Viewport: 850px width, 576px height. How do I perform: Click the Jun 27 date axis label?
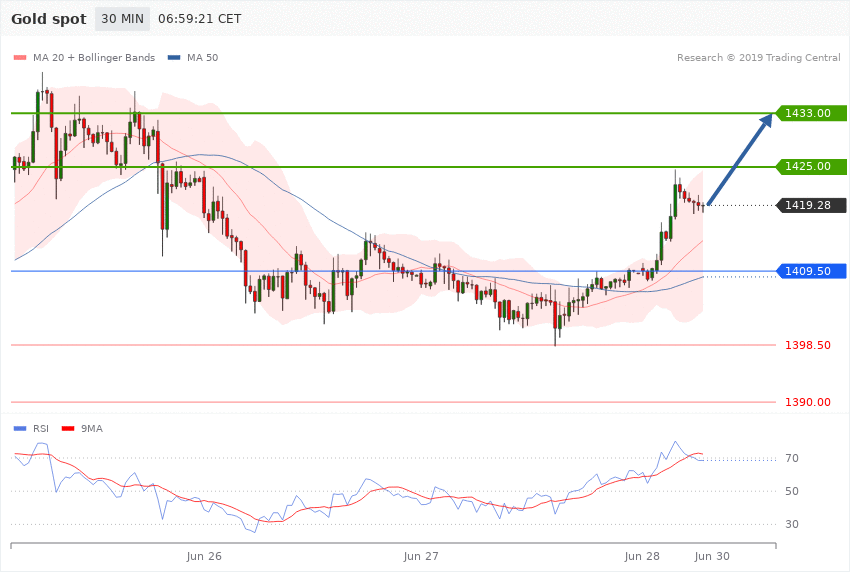[421, 556]
